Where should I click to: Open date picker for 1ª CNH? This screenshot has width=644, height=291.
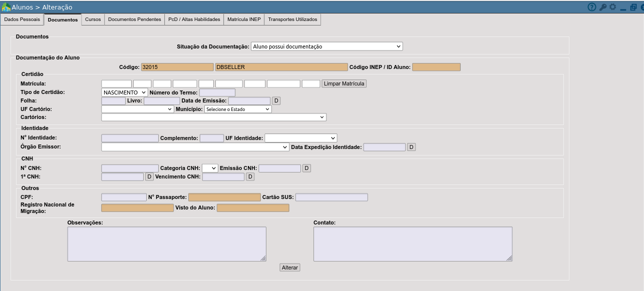[x=149, y=176]
